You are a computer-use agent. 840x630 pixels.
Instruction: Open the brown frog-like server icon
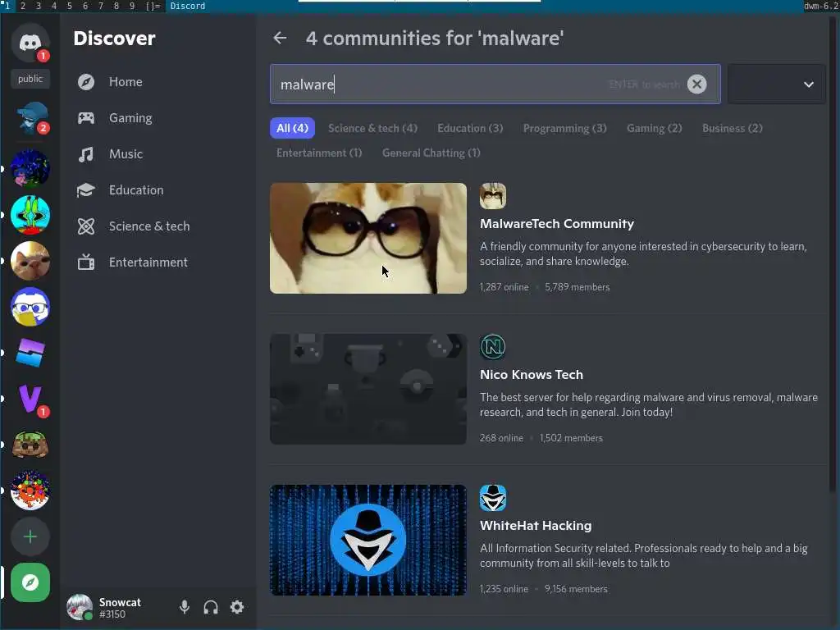30,445
